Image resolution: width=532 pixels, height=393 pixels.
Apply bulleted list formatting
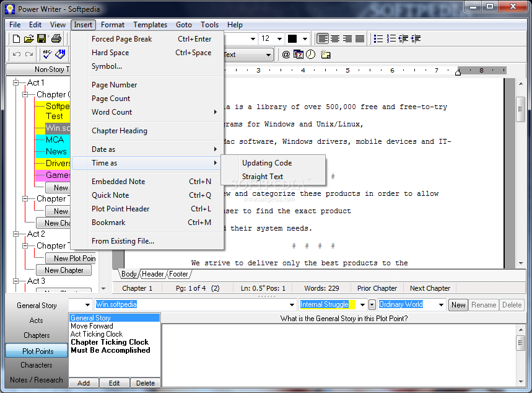tap(378, 38)
